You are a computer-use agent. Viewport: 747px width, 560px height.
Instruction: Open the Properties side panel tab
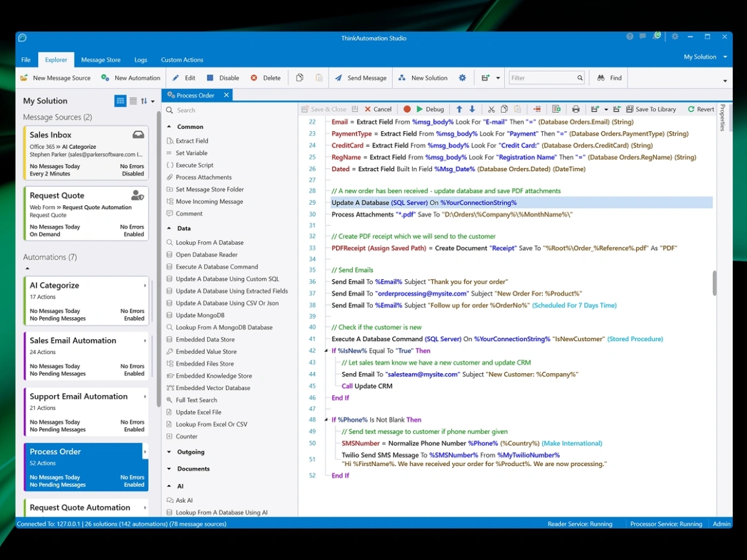click(x=722, y=118)
